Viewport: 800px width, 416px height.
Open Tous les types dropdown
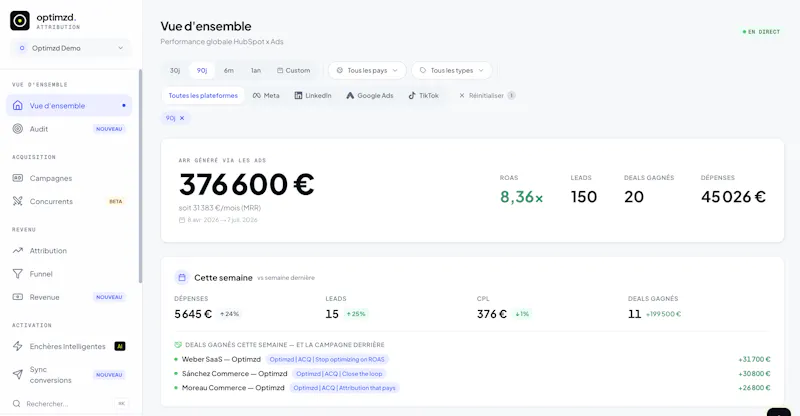[452, 70]
